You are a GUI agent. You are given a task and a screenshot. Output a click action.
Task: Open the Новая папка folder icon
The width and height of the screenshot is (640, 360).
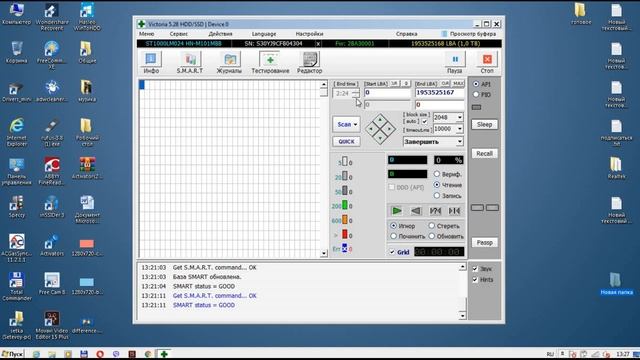click(x=616, y=284)
